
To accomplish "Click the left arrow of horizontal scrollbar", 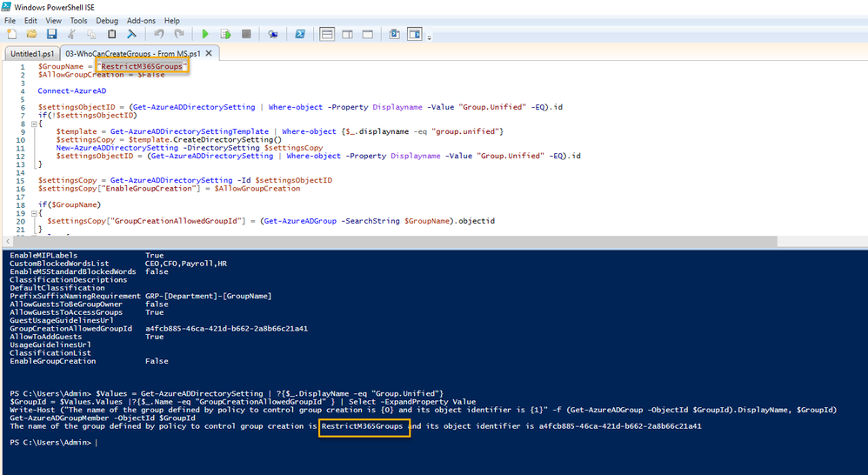I will pos(7,241).
